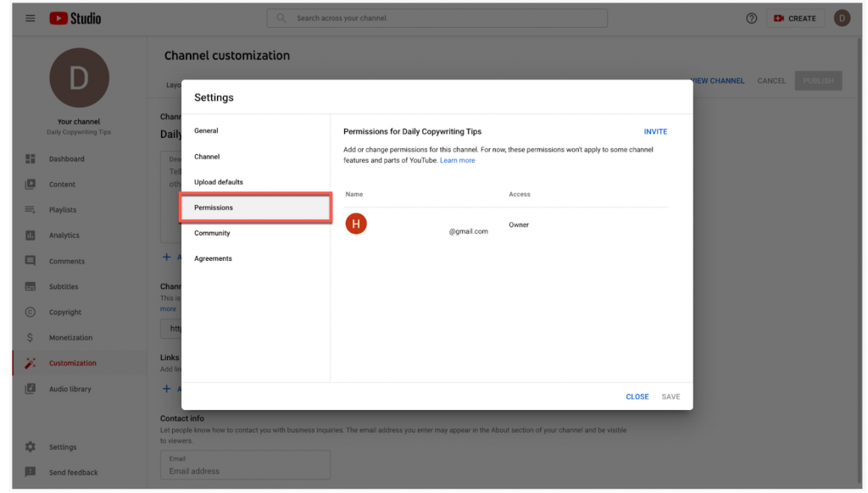
Task: Go to Content in the sidebar
Action: 62,185
